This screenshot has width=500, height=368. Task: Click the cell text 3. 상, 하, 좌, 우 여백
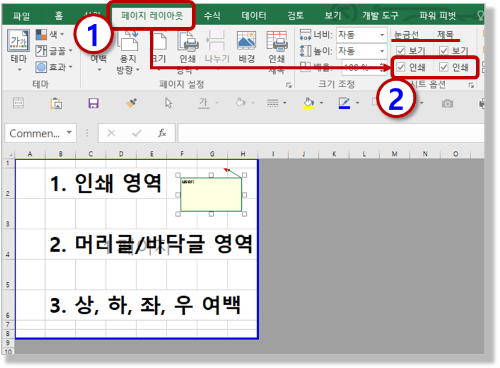145,305
